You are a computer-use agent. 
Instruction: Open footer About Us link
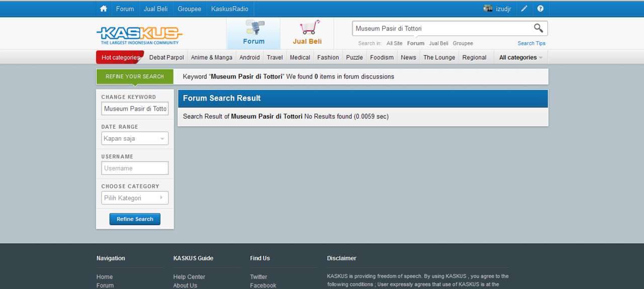tap(185, 285)
